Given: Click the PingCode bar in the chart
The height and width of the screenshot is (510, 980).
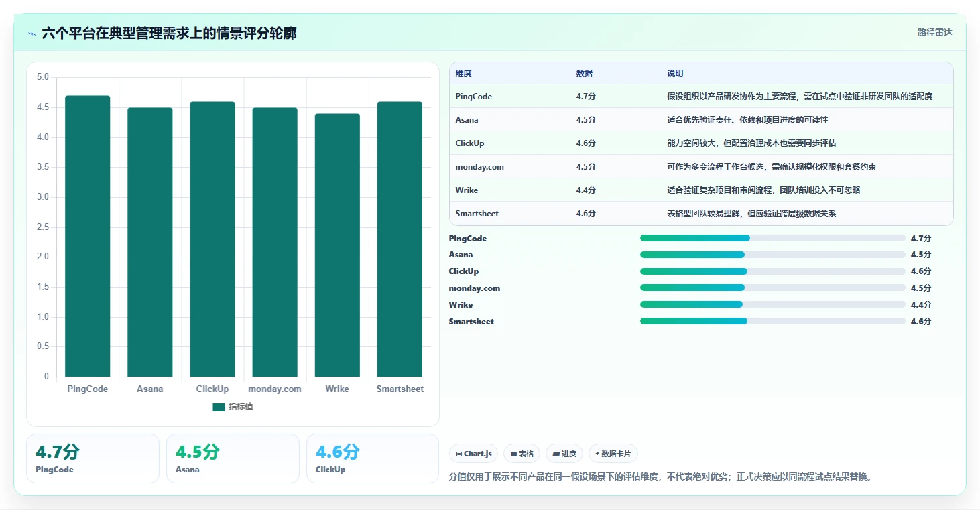Looking at the screenshot, I should (87, 236).
